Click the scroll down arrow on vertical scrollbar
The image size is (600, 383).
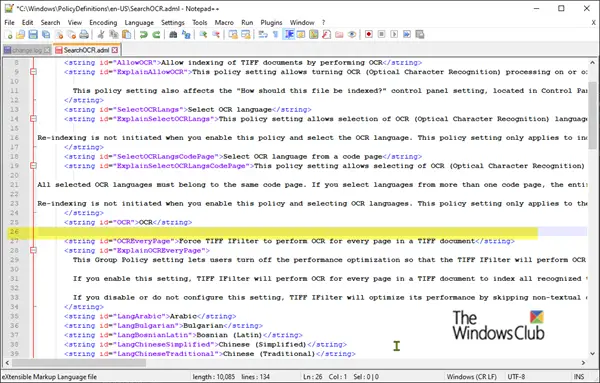click(x=592, y=354)
